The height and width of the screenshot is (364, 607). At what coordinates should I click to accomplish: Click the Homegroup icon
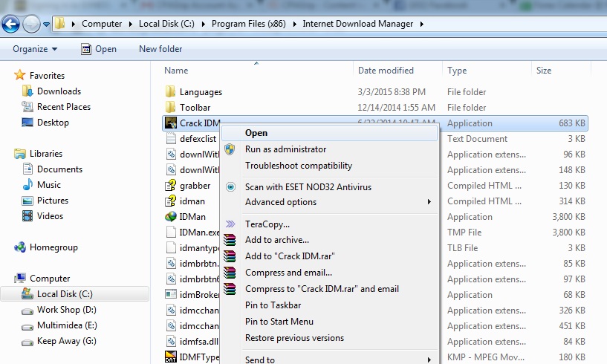20,247
